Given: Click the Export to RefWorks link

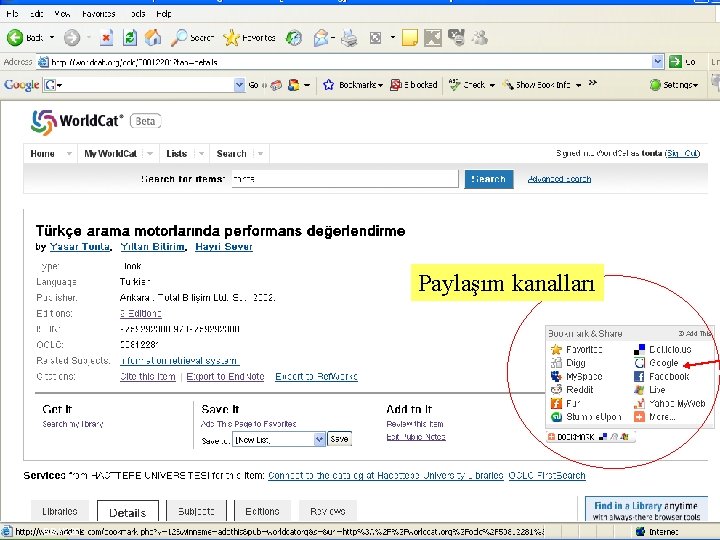Looking at the screenshot, I should [316, 377].
